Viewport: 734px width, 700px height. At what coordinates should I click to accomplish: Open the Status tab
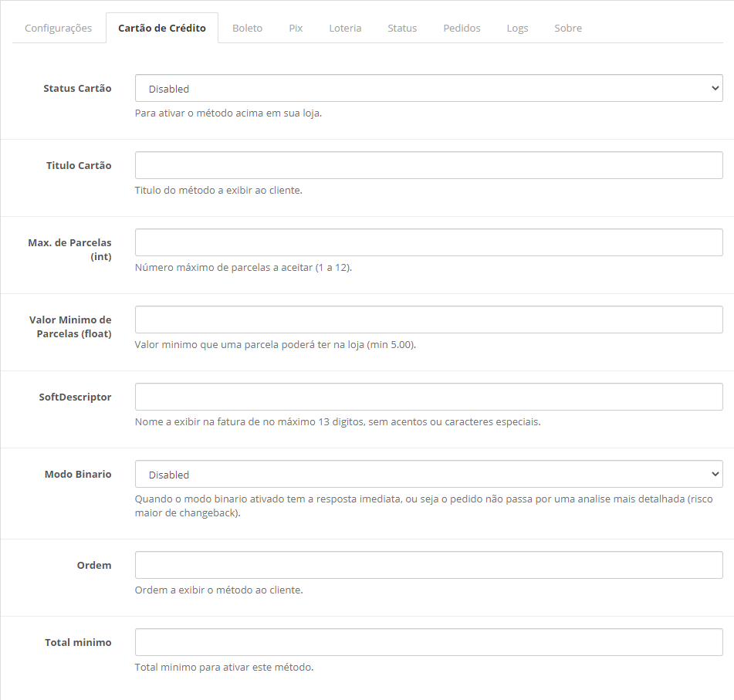click(402, 28)
